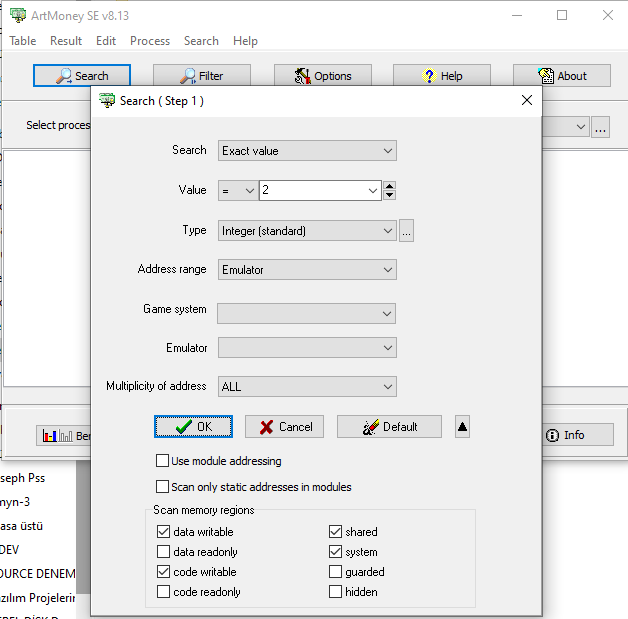The image size is (628, 619).
Task: Click the Type ellipsis button
Action: (x=406, y=231)
